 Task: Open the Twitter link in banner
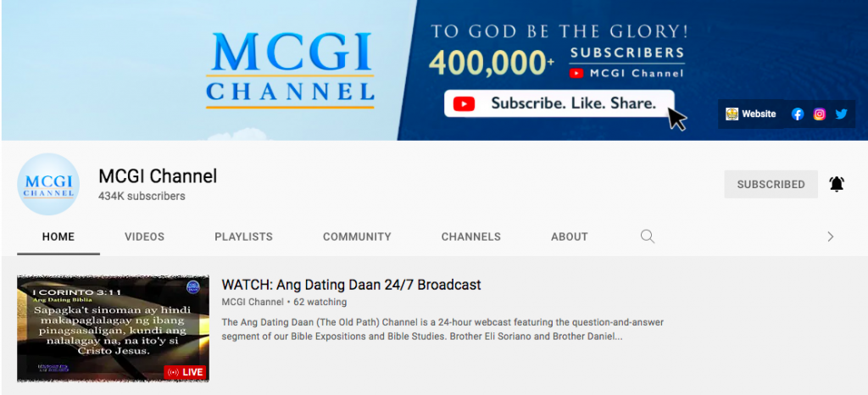tap(842, 114)
